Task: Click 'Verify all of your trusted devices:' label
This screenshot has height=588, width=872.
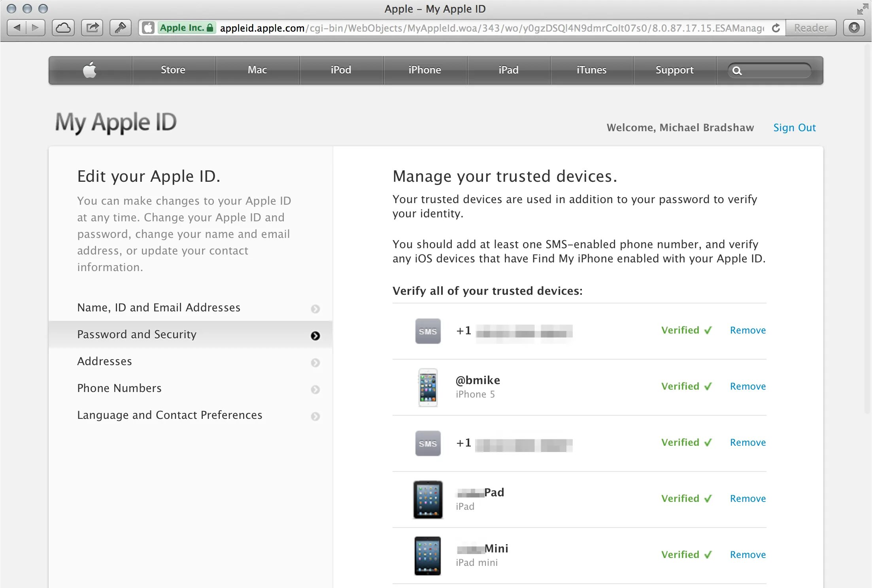Action: tap(487, 291)
